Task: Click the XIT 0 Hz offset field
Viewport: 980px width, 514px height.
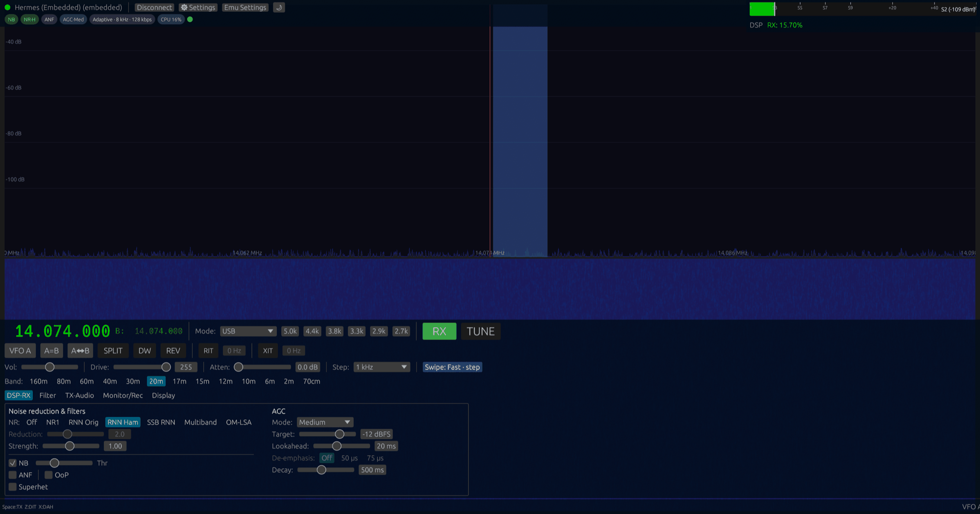Action: coord(294,351)
